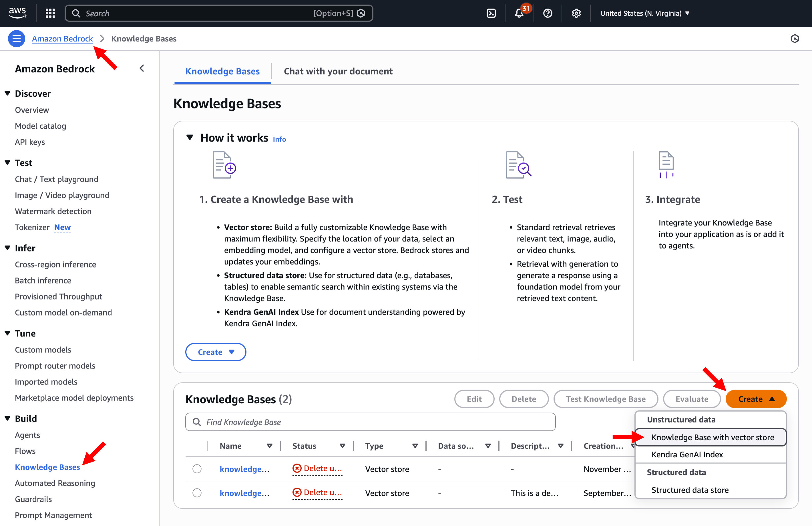Select the first knowledge base radio button
Viewport: 812px width, 526px height.
pos(197,469)
